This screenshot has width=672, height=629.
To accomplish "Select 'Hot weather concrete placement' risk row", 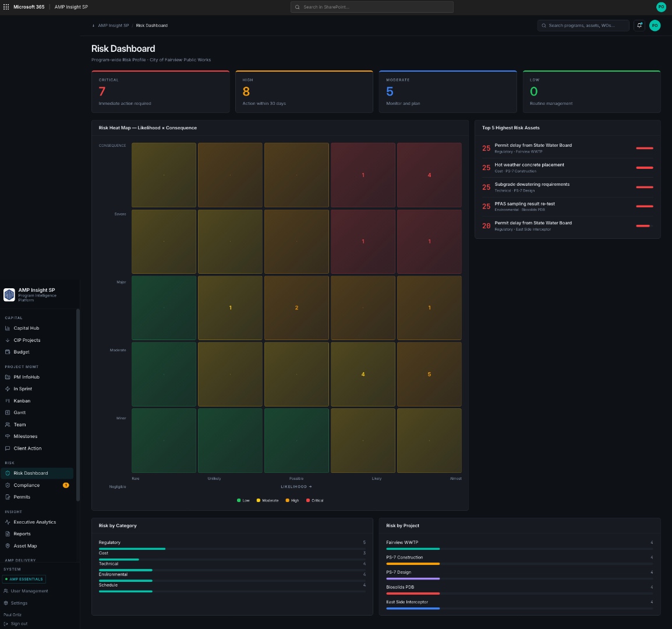I will coord(567,168).
